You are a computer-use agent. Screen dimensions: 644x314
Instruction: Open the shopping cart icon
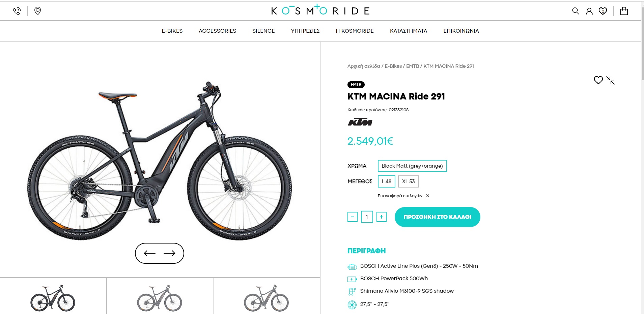(624, 11)
